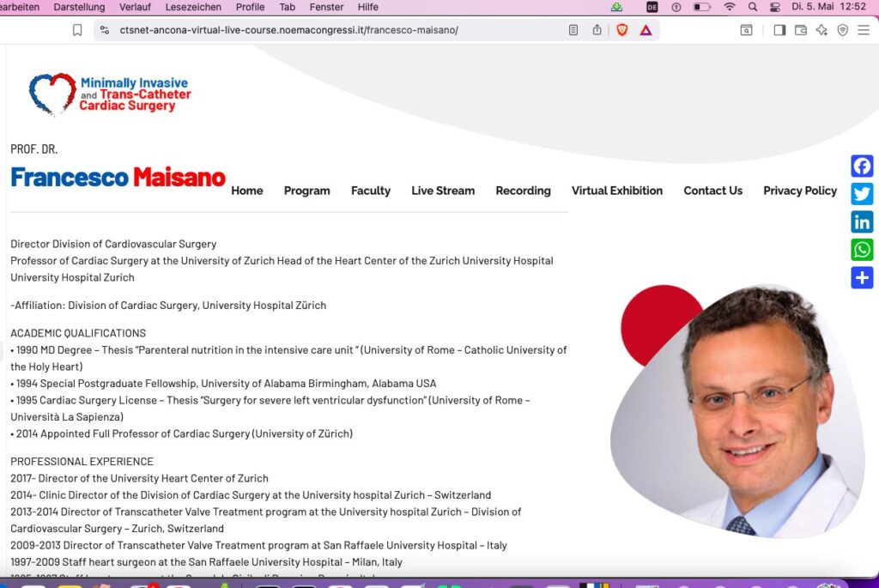Open more share options plus icon

pos(862,277)
